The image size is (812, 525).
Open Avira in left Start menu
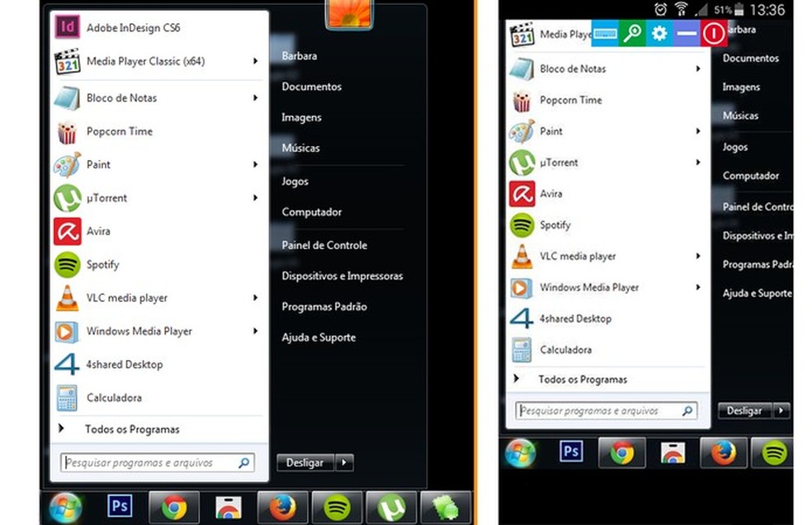click(159, 231)
